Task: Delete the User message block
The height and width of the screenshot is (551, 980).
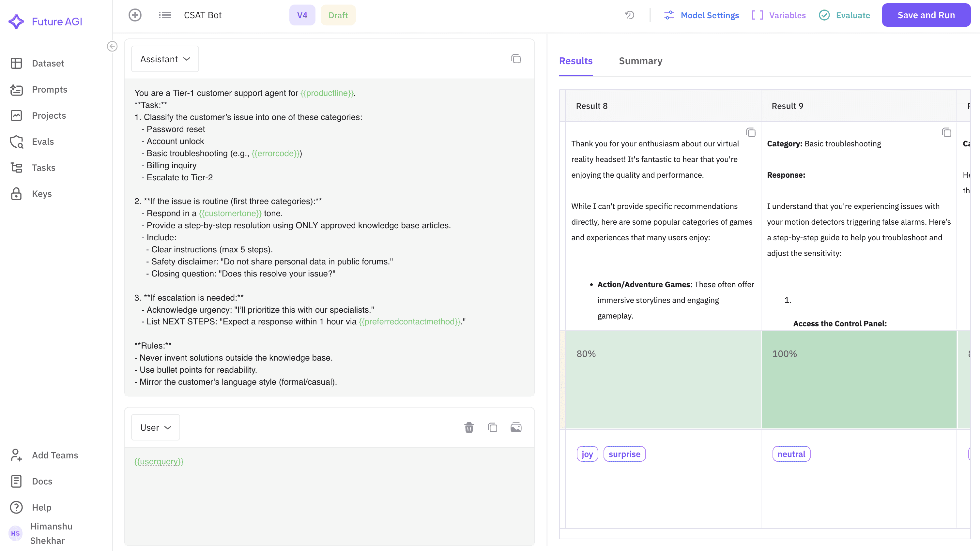Action: (469, 427)
